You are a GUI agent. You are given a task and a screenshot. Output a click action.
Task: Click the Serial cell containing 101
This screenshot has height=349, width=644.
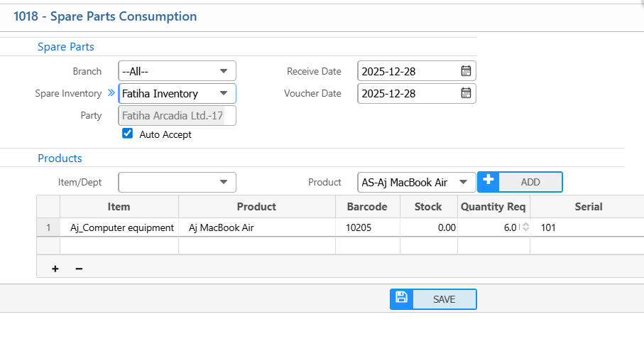point(586,227)
